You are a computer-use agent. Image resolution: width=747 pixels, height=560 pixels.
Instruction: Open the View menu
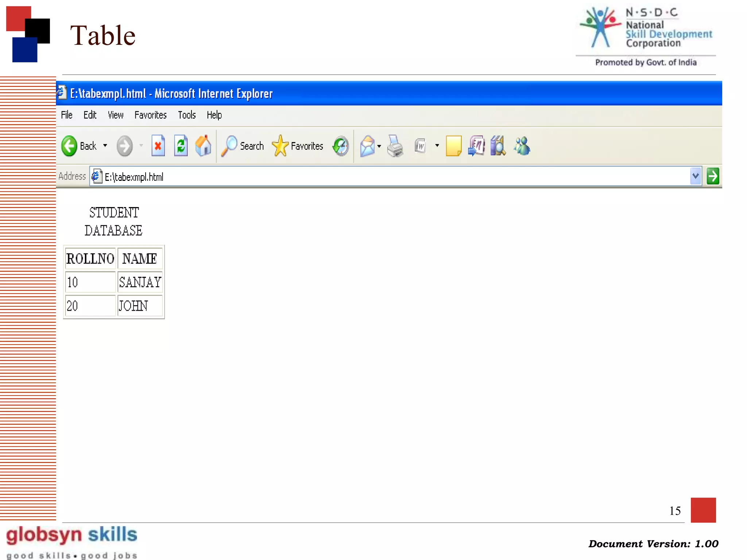pos(116,115)
